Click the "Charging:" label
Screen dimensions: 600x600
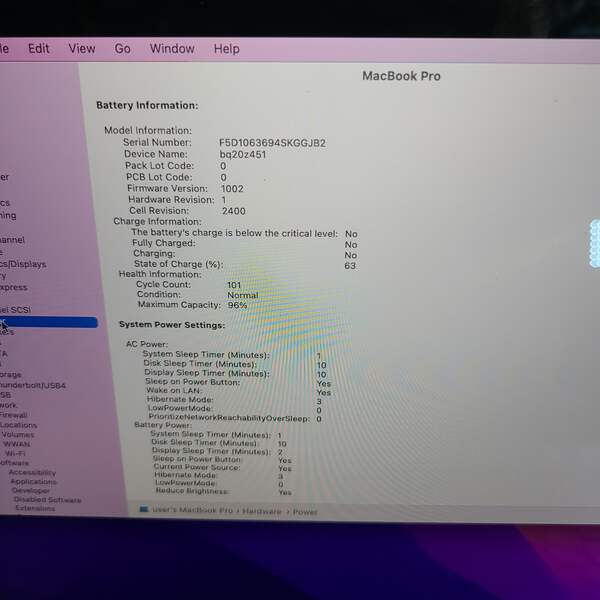coord(154,253)
